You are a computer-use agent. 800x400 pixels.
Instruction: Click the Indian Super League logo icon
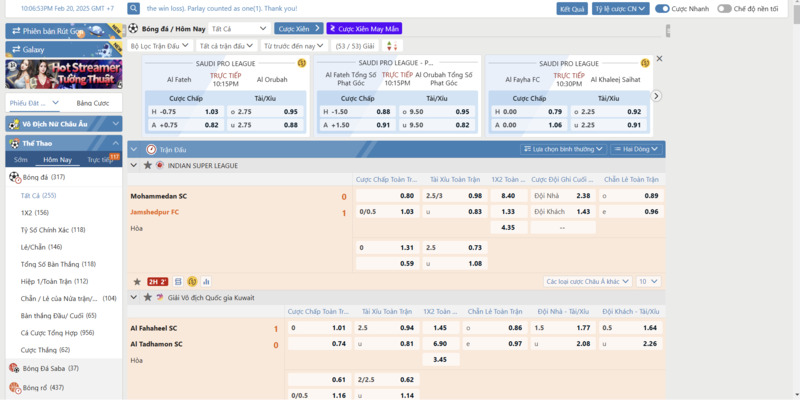pyautogui.click(x=160, y=165)
